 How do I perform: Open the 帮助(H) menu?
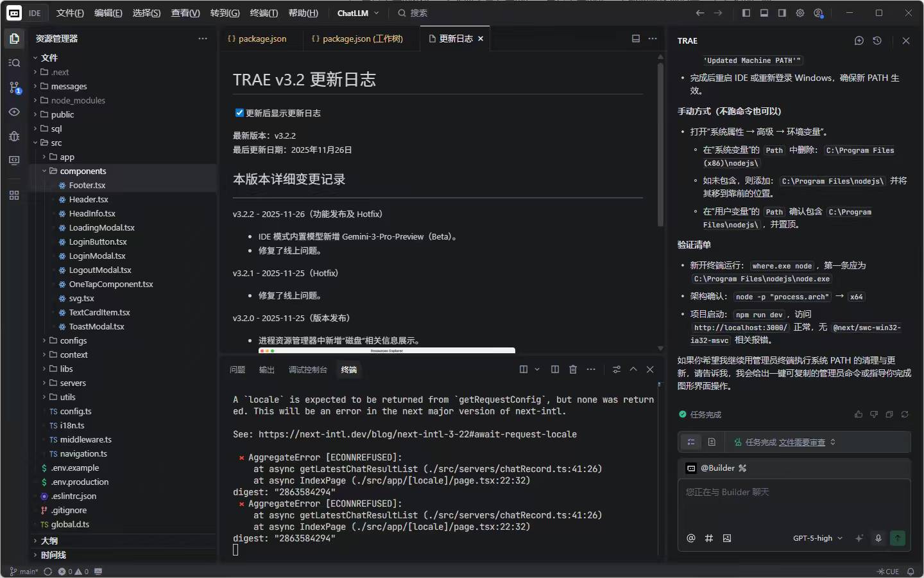304,13
